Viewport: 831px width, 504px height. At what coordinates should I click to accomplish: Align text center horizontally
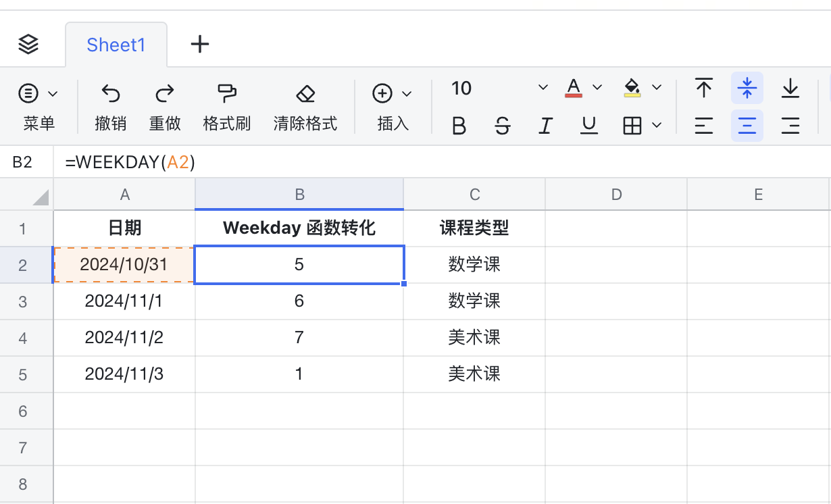click(747, 126)
